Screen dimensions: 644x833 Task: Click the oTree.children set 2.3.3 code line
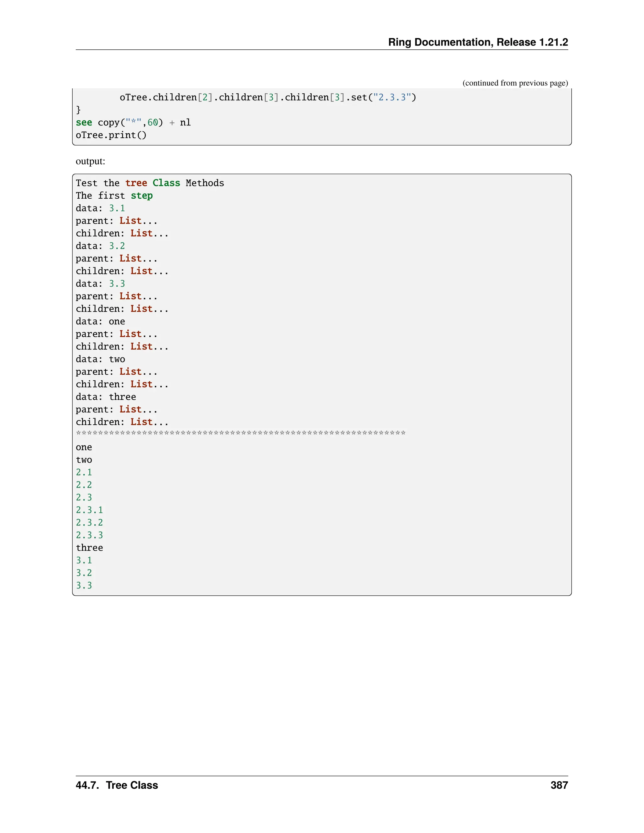coord(268,97)
